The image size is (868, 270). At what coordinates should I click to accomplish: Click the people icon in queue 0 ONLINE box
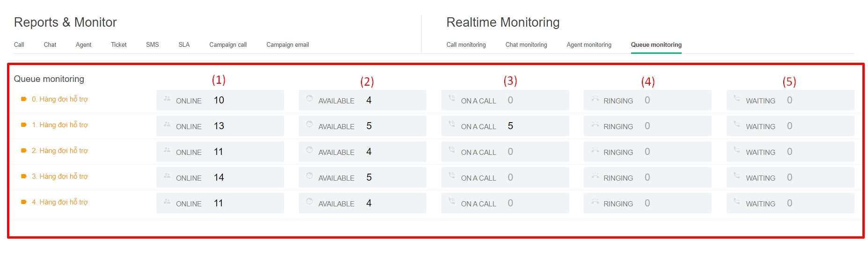tap(167, 99)
